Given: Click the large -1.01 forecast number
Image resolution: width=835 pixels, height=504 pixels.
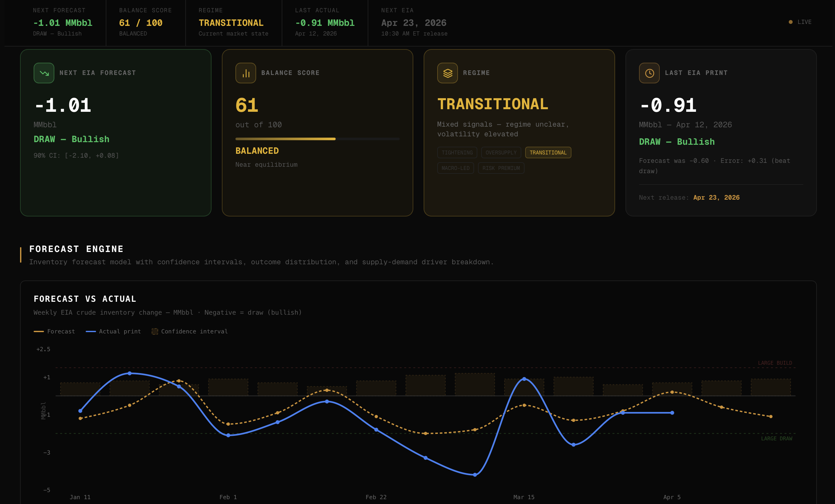Looking at the screenshot, I should (x=63, y=105).
